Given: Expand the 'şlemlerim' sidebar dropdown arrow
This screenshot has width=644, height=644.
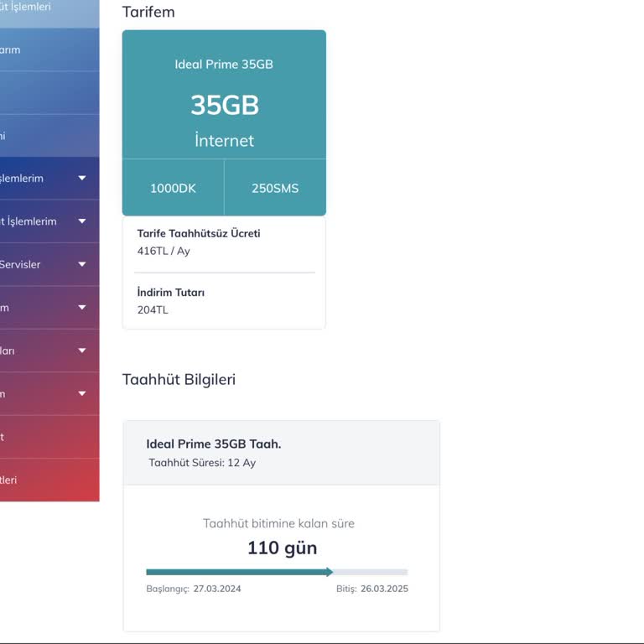Looking at the screenshot, I should (82, 179).
